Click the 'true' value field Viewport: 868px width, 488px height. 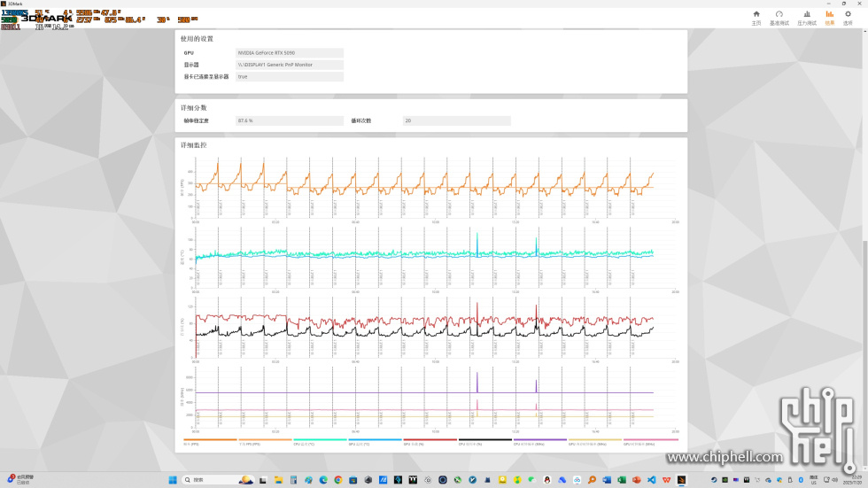tap(290, 77)
